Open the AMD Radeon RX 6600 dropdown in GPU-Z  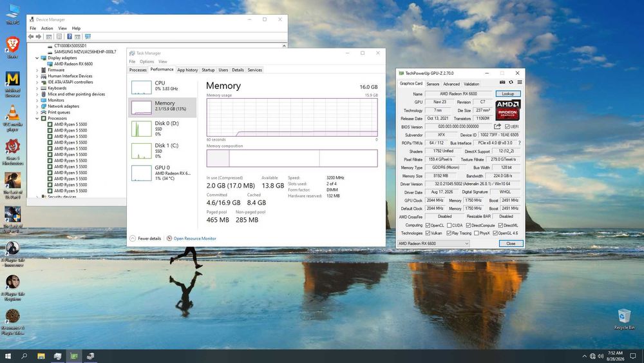coord(433,243)
